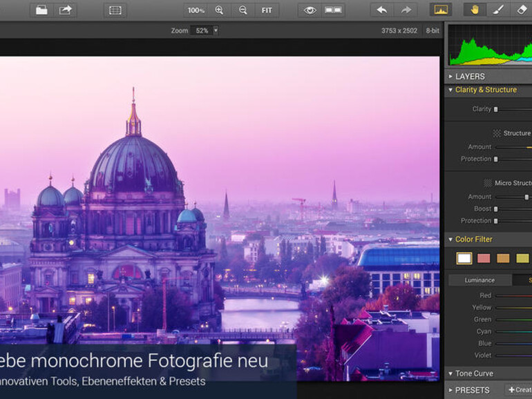
Task: Click the undo arrow icon
Action: [382, 10]
